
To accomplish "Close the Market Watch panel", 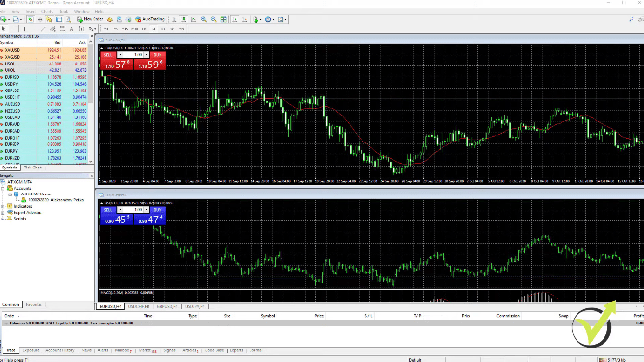I will click(x=92, y=36).
